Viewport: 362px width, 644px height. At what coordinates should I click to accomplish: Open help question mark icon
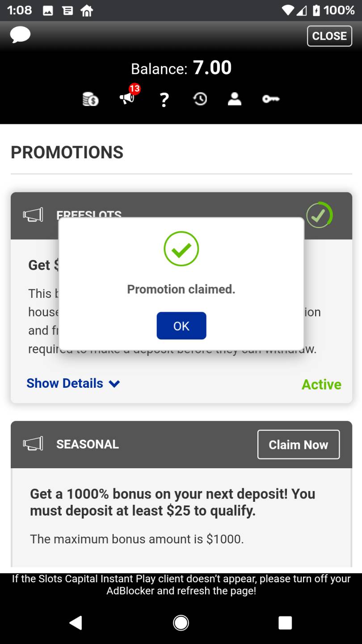tap(164, 99)
